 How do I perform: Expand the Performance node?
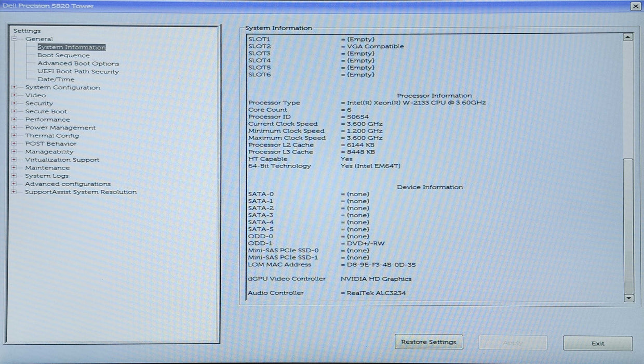click(x=15, y=120)
